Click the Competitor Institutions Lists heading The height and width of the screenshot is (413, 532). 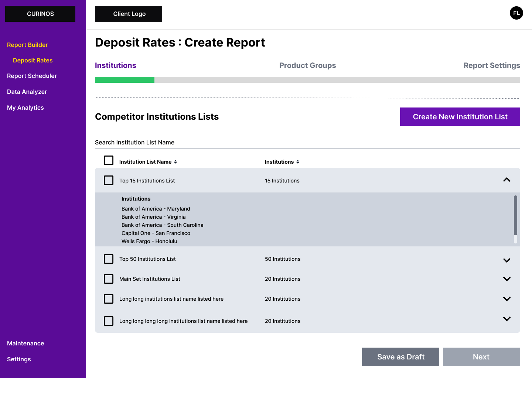click(157, 117)
